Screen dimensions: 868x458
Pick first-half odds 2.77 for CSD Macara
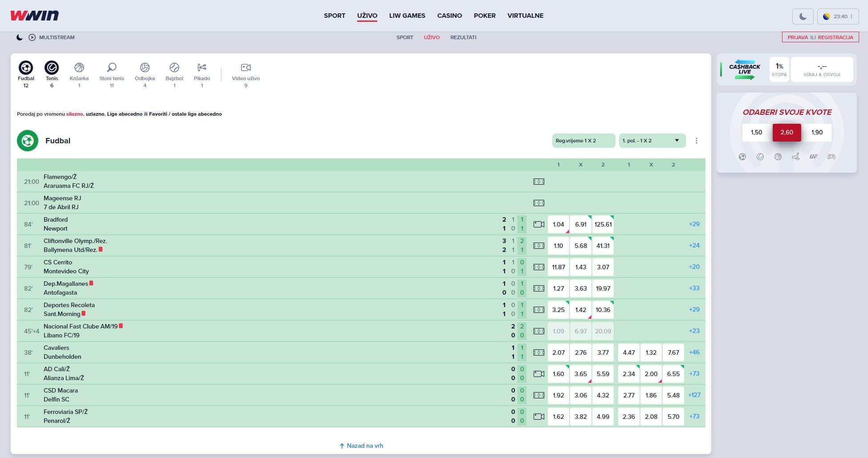[x=629, y=395]
